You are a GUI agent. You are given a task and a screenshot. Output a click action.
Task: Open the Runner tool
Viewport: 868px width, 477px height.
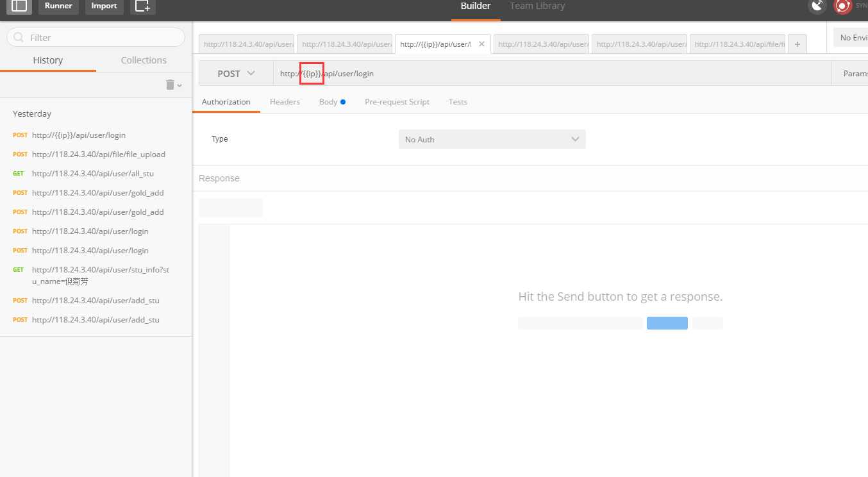(58, 6)
